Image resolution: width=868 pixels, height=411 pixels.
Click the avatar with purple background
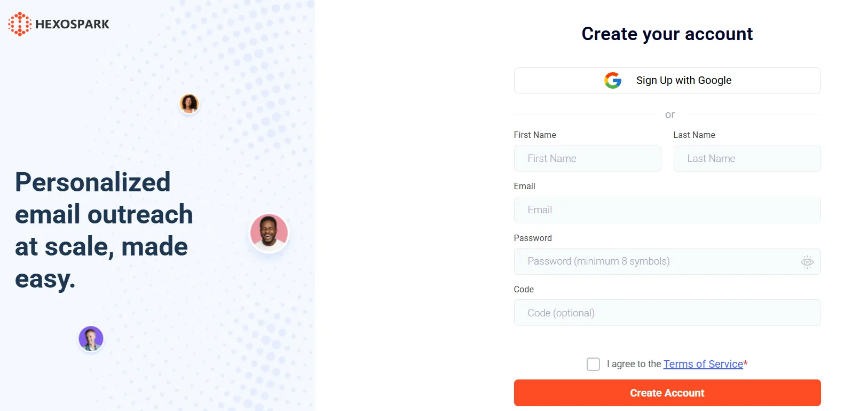click(x=91, y=338)
